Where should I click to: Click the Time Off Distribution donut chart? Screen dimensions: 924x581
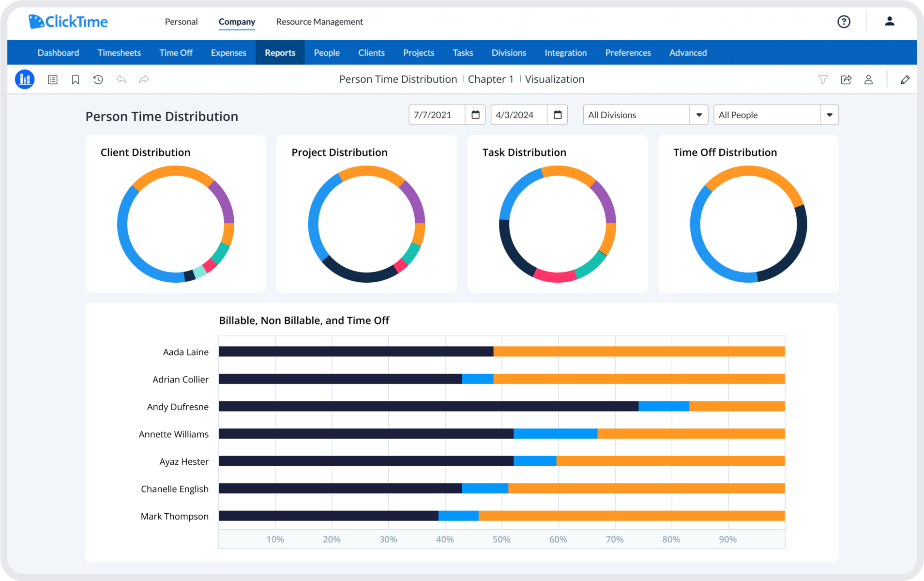[748, 224]
